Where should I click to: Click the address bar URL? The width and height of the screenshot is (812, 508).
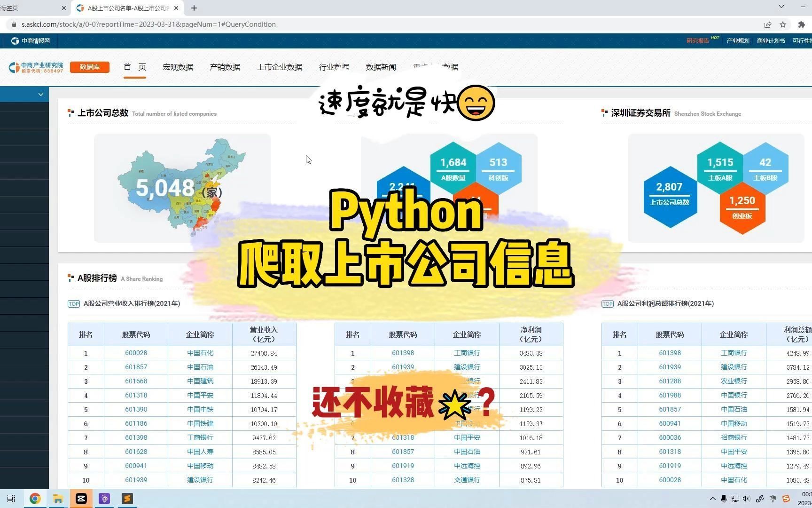coord(148,24)
